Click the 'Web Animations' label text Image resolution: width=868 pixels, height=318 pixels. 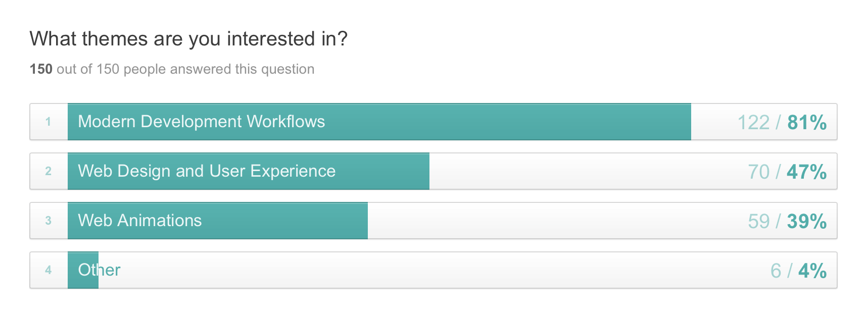click(x=140, y=221)
